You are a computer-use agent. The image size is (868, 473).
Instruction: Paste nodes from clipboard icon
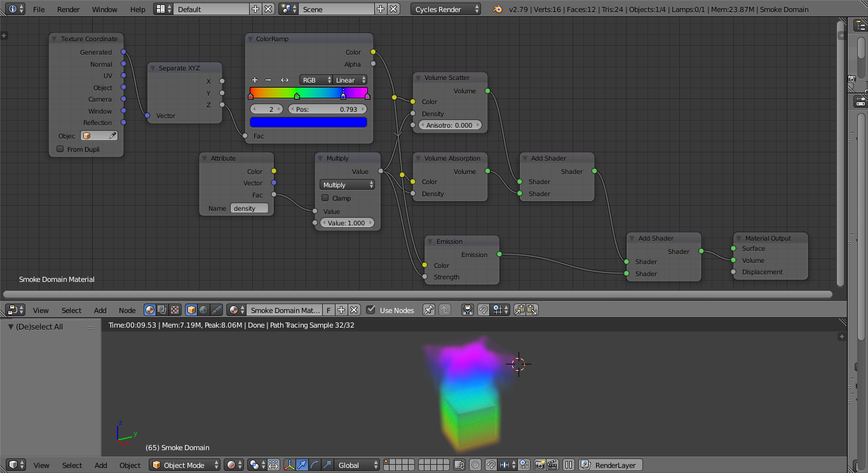pyautogui.click(x=532, y=310)
